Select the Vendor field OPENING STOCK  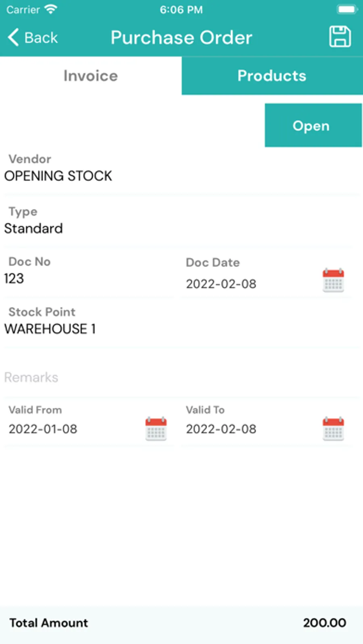(58, 176)
